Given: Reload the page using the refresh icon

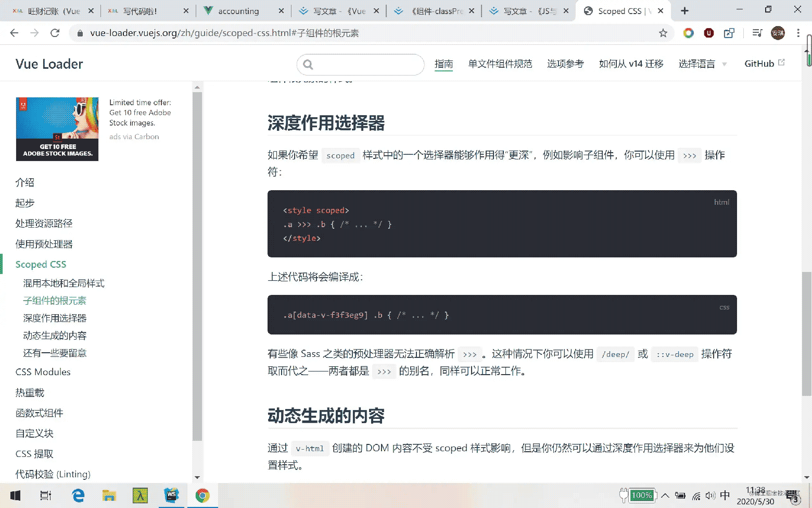Looking at the screenshot, I should coord(55,32).
